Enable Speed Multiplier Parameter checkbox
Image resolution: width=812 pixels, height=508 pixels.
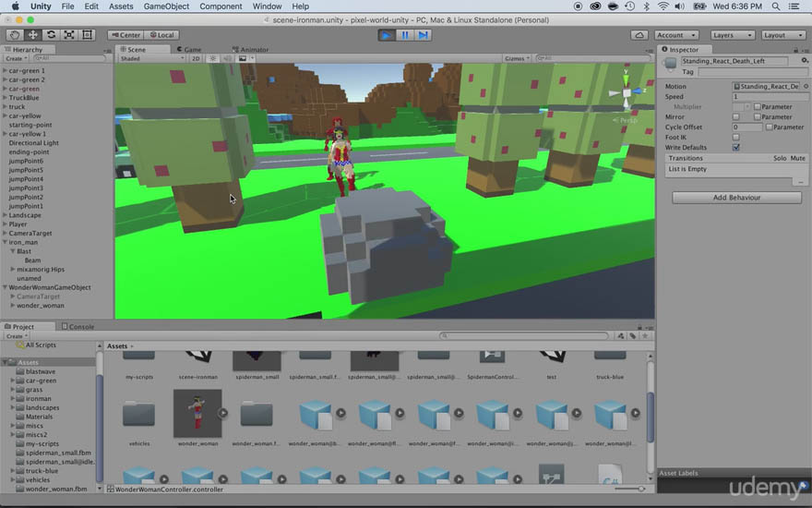click(x=758, y=107)
